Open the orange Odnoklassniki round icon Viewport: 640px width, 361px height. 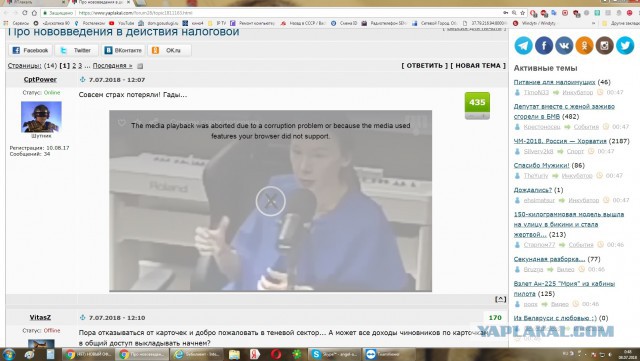point(584,45)
